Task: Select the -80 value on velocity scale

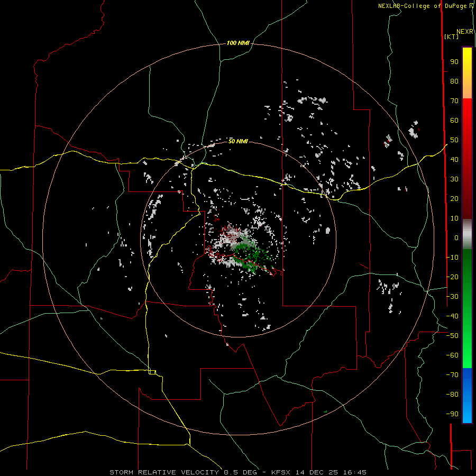Action: coord(452,395)
